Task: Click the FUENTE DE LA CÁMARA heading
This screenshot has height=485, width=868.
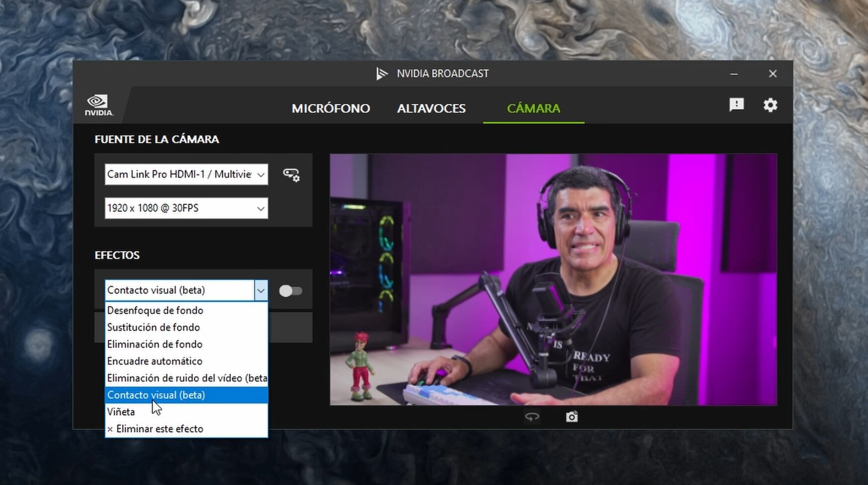Action: (157, 139)
